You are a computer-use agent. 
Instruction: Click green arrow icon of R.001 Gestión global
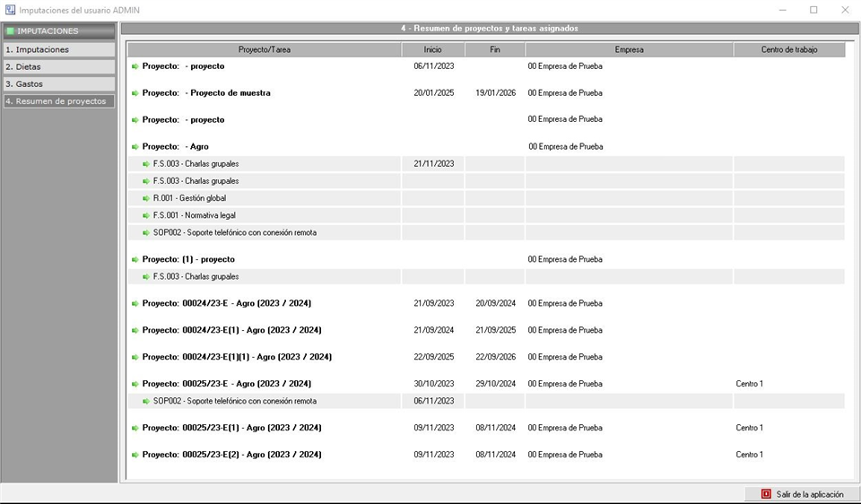146,198
